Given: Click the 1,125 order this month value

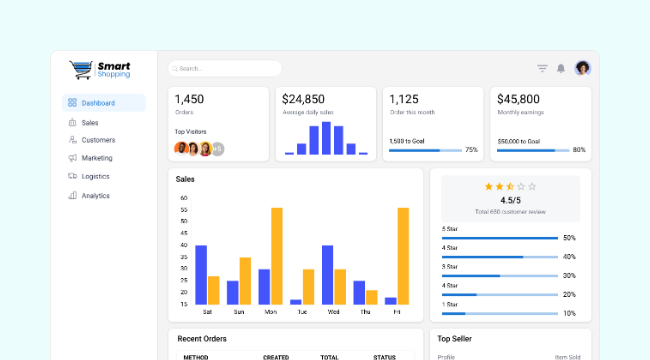Looking at the screenshot, I should click(404, 99).
